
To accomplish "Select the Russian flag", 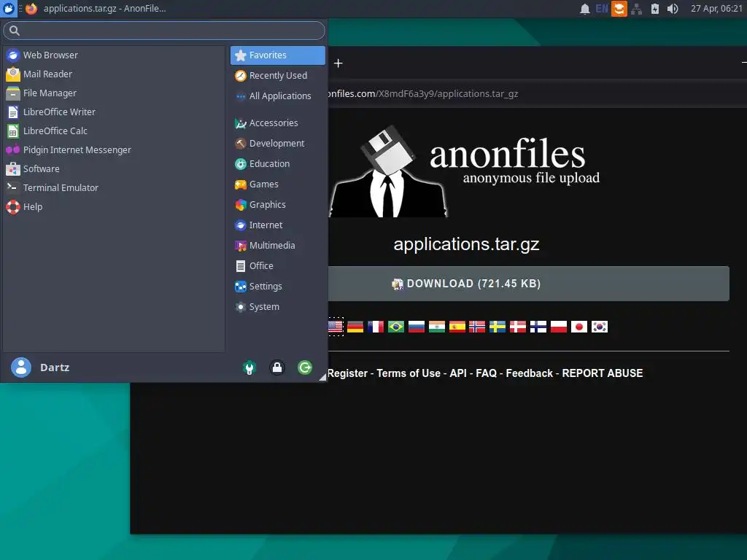I will pyautogui.click(x=417, y=327).
